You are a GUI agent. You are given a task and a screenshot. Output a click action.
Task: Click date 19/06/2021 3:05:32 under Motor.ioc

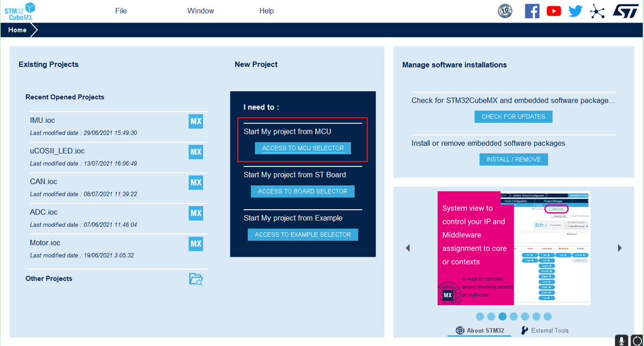(x=109, y=256)
